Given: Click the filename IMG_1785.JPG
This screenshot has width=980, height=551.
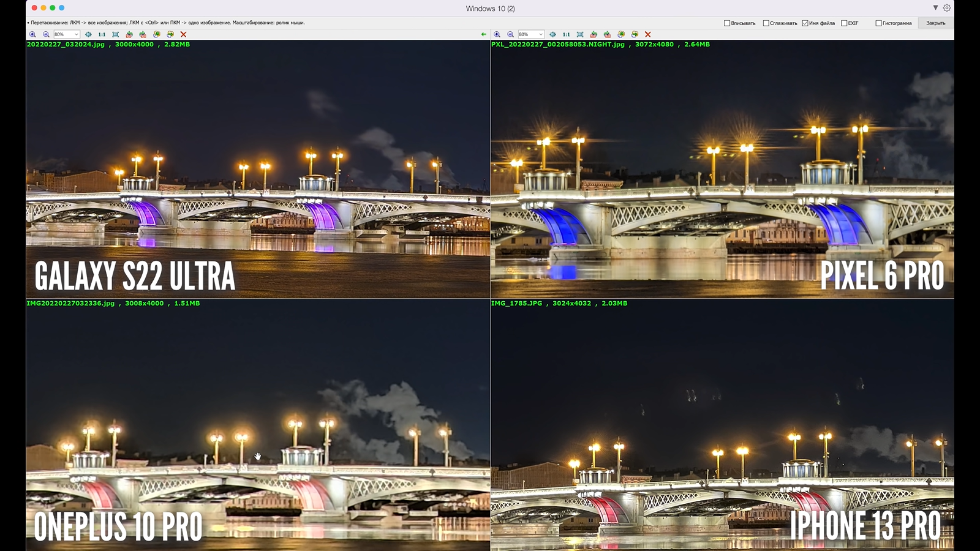Looking at the screenshot, I should 516,303.
